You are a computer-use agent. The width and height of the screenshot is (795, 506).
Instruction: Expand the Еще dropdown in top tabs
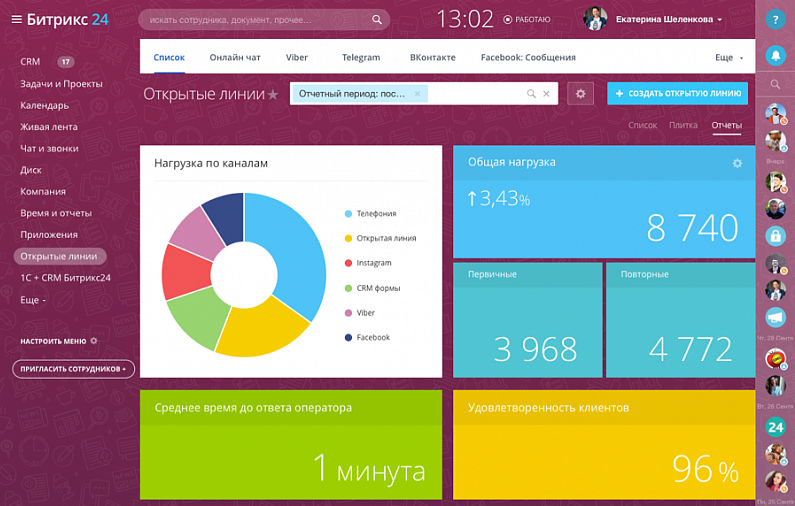[729, 57]
